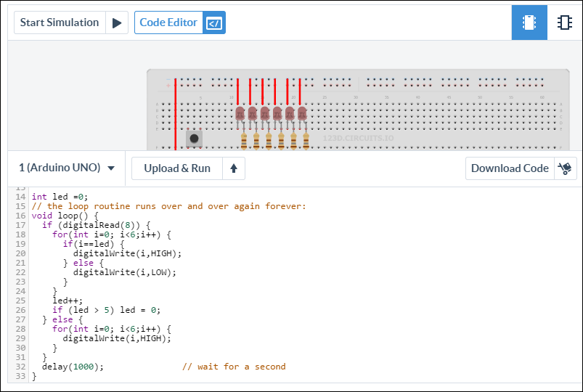The height and width of the screenshot is (392, 583).
Task: Select the first red LED on breadboard
Action: (x=240, y=114)
